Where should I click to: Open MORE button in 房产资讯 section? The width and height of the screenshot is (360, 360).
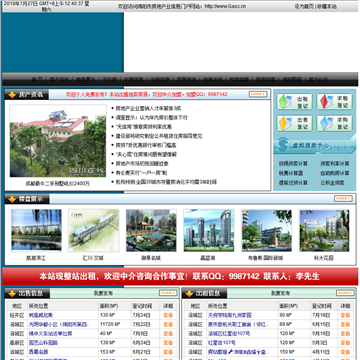[x=258, y=94]
